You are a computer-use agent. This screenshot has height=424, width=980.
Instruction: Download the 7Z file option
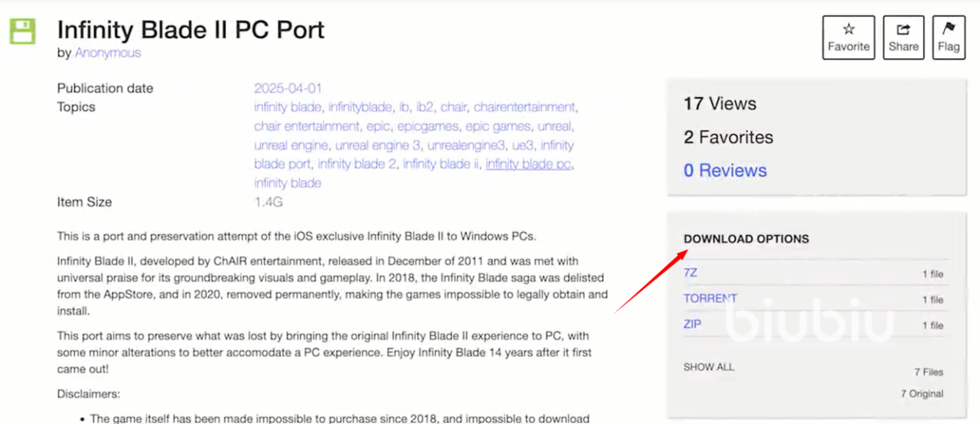tap(691, 272)
